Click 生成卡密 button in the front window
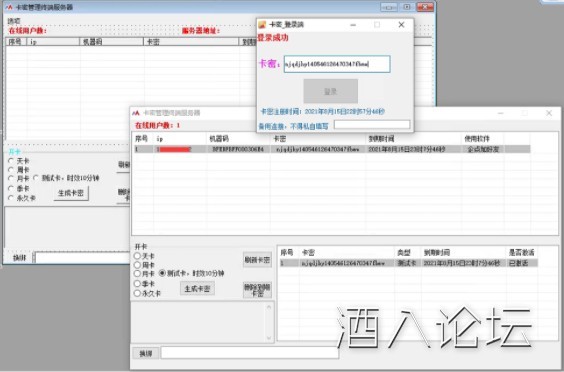 (197, 289)
